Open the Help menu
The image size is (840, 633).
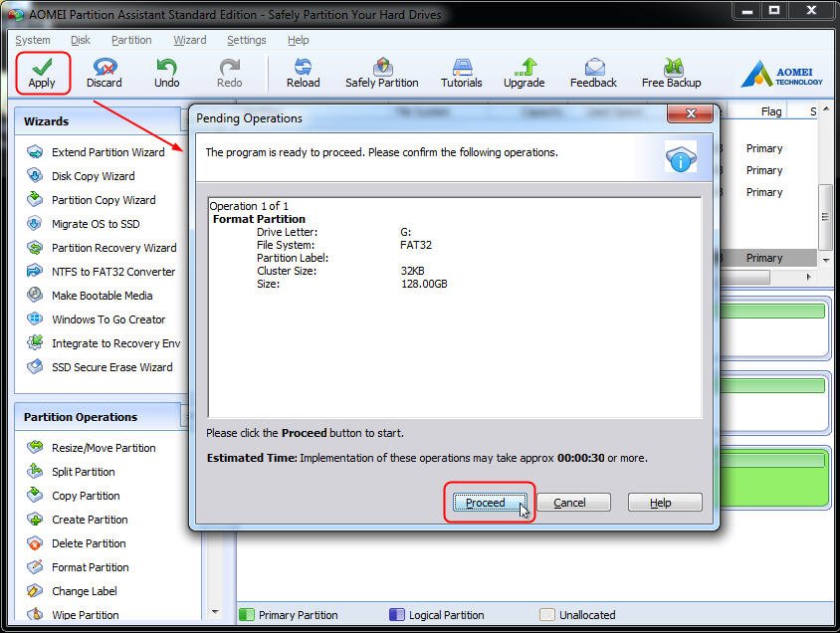click(x=298, y=40)
